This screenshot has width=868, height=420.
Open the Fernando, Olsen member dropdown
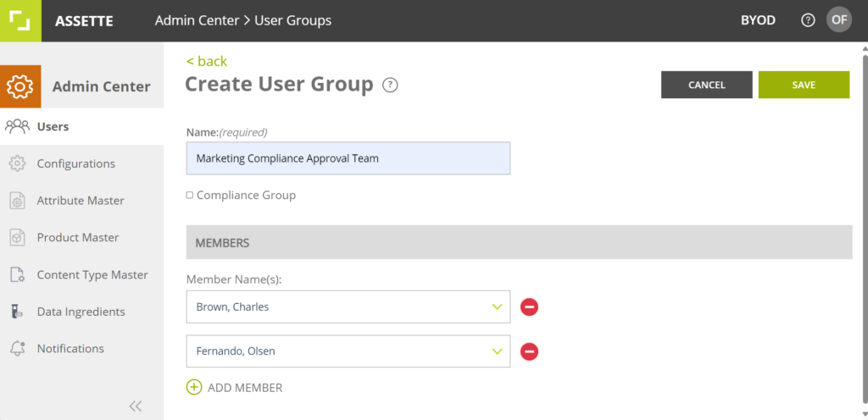348,351
